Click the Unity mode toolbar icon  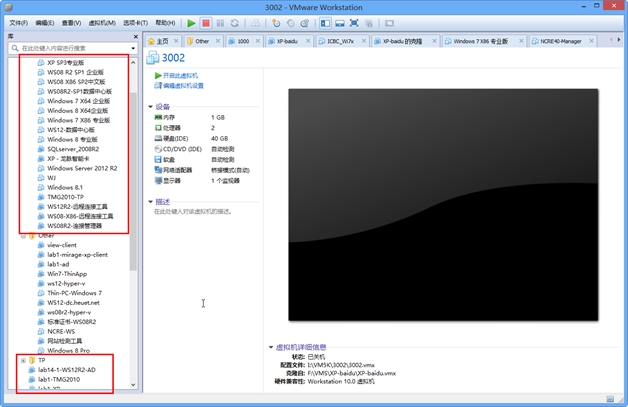click(368, 23)
